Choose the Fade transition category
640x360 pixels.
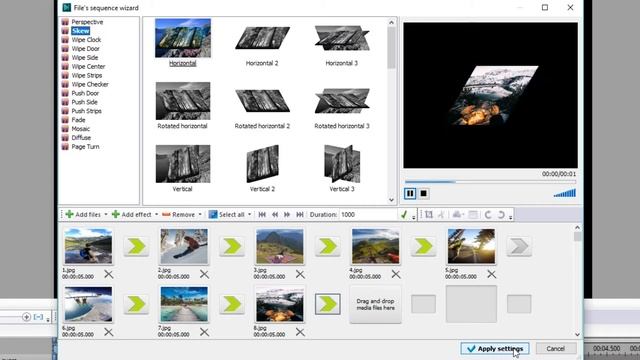tap(78, 120)
